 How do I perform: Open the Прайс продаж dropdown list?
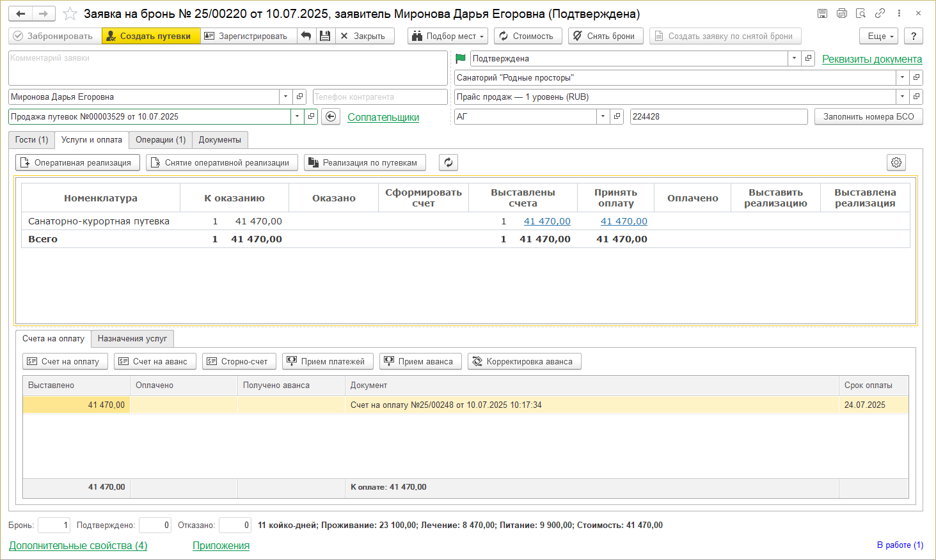point(902,97)
